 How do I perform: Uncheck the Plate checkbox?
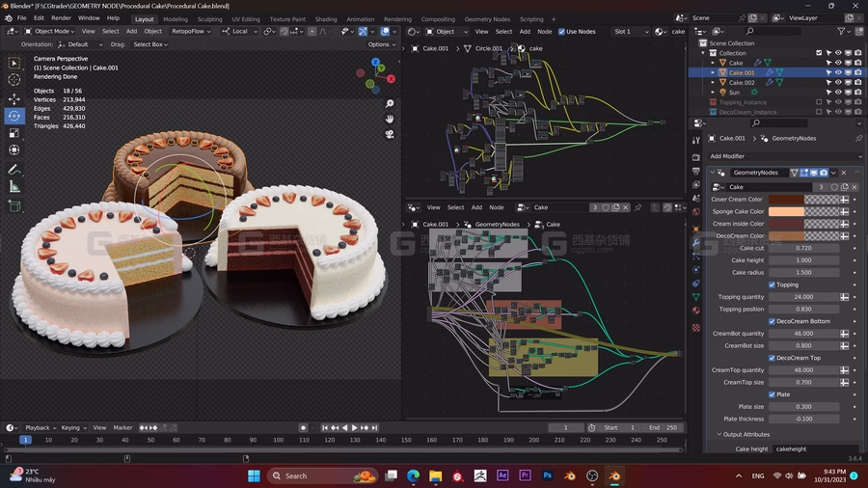(x=772, y=394)
